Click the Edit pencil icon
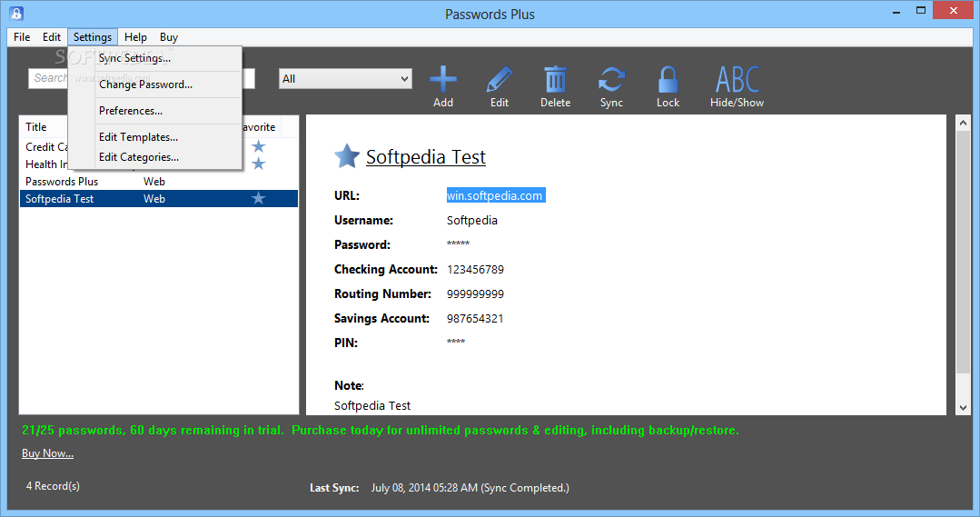The width and height of the screenshot is (980, 517). (499, 79)
